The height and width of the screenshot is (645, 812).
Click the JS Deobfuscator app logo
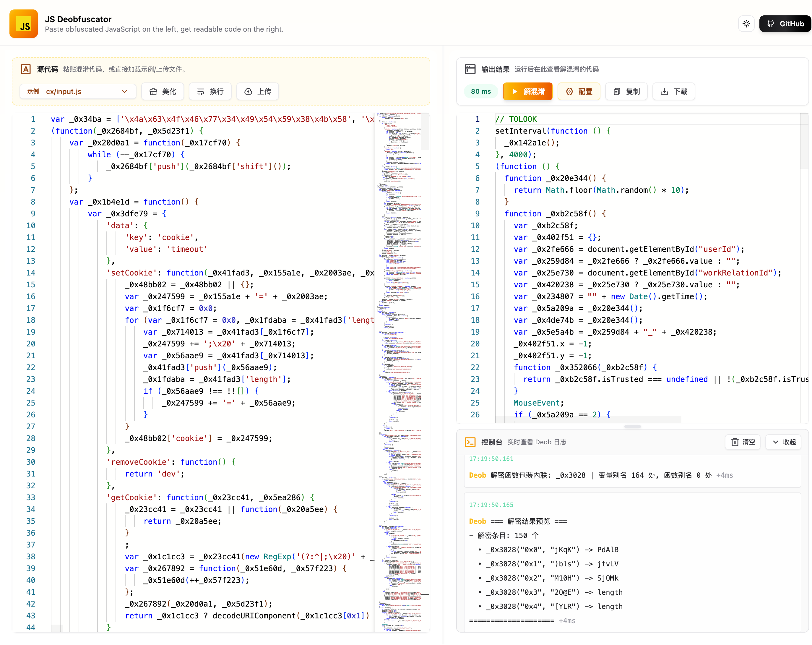pyautogui.click(x=23, y=23)
